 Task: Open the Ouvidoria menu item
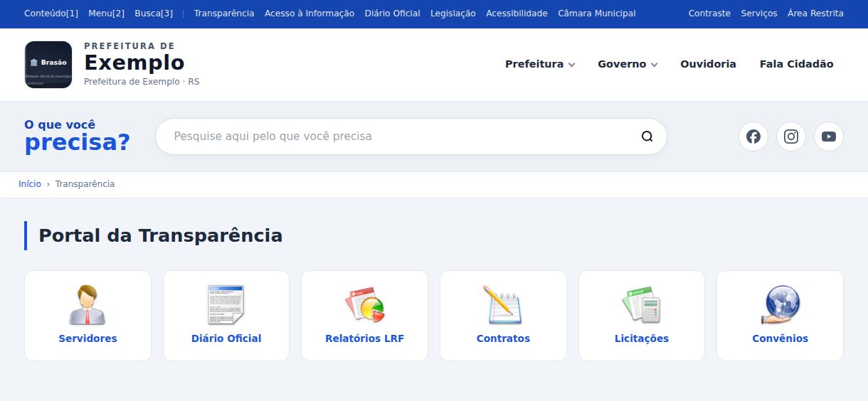[708, 64]
